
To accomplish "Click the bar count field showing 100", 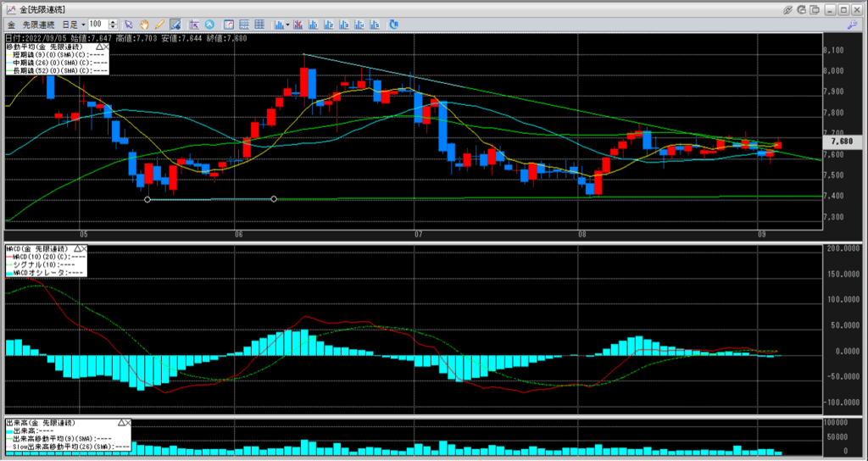I will [x=98, y=25].
